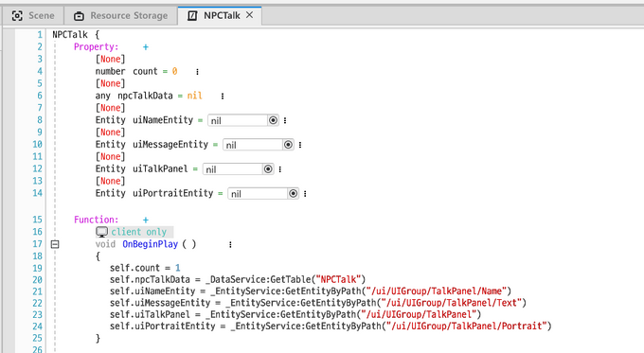The height and width of the screenshot is (353, 644).
Task: Click the uiTalkPanel nil value field
Action: tap(233, 169)
